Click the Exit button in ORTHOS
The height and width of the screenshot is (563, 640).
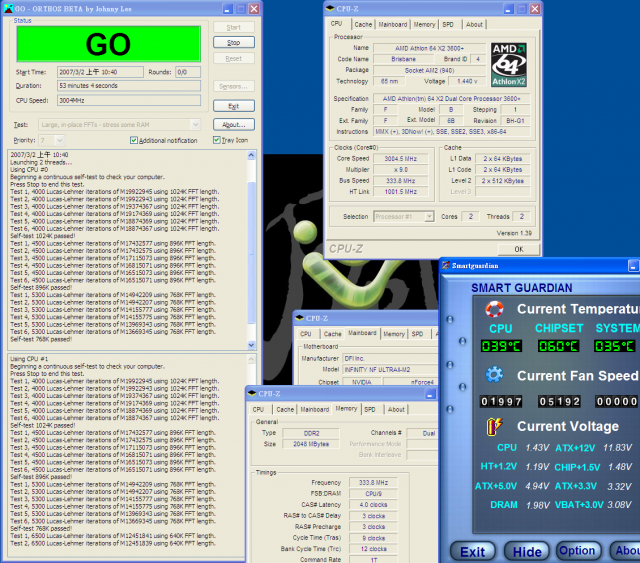pyautogui.click(x=233, y=106)
